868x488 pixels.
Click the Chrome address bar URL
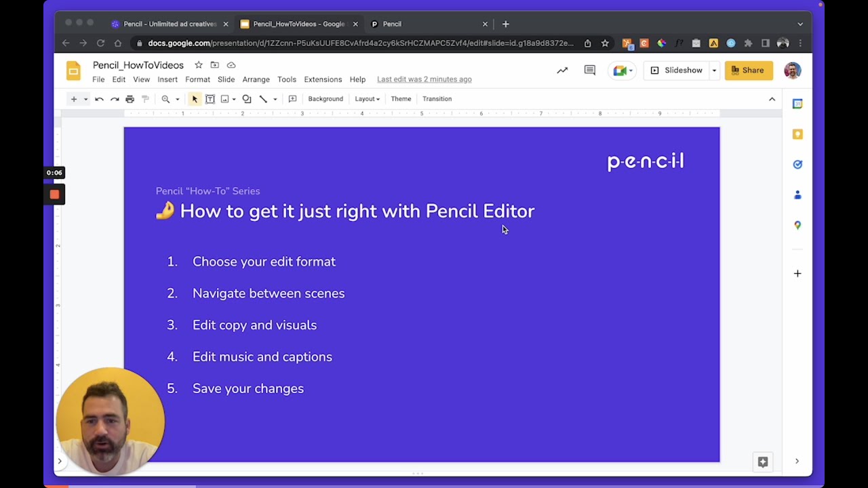pos(360,43)
